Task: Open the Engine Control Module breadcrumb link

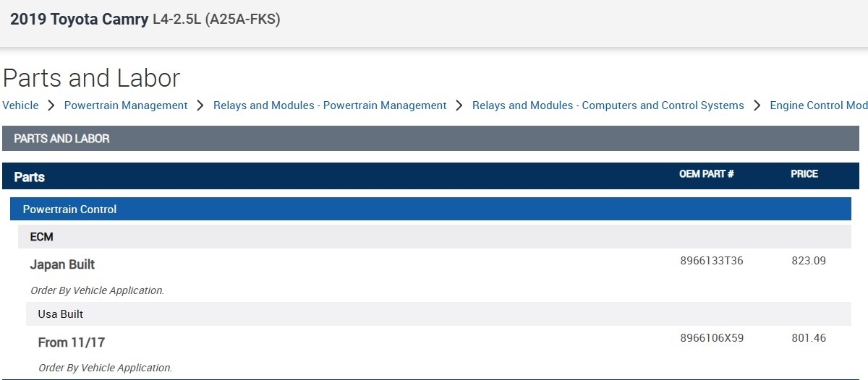Action: coord(819,105)
